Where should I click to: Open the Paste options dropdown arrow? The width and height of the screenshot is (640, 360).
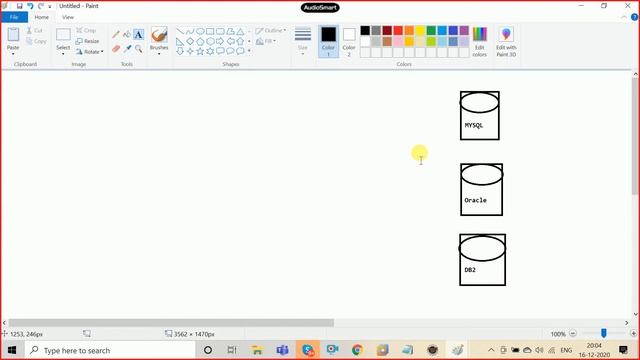point(13,54)
